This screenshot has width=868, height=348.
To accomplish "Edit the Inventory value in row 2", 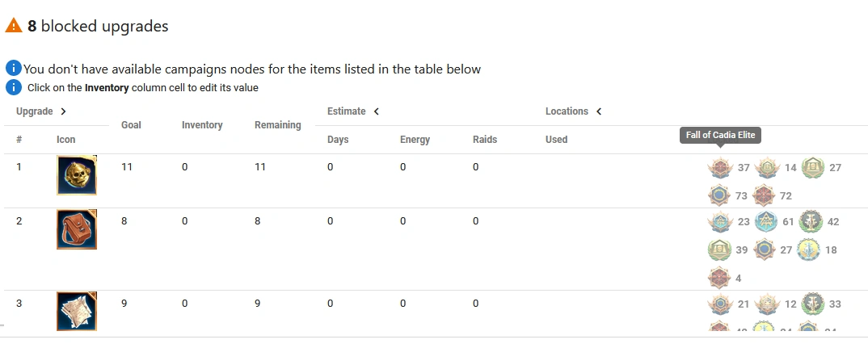I will pyautogui.click(x=185, y=221).
